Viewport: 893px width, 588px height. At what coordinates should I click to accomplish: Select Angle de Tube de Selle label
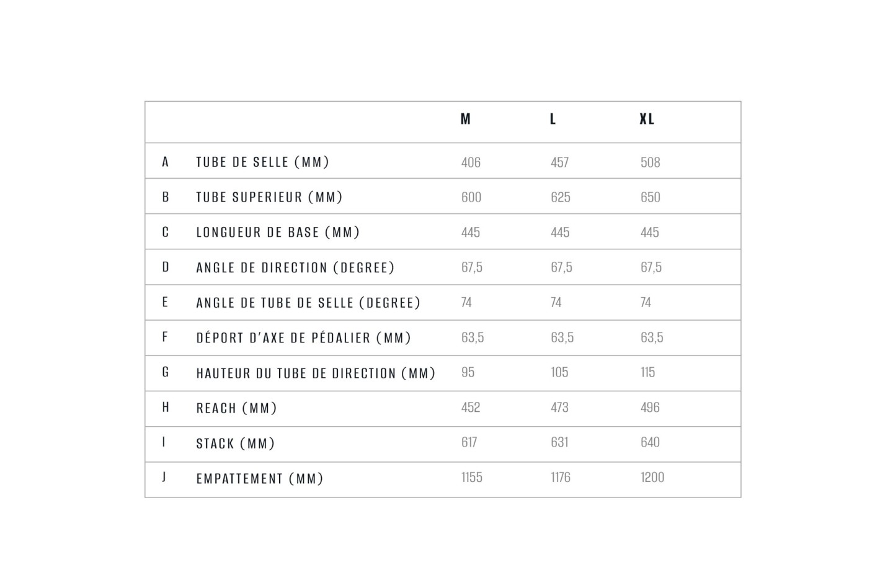[308, 303]
